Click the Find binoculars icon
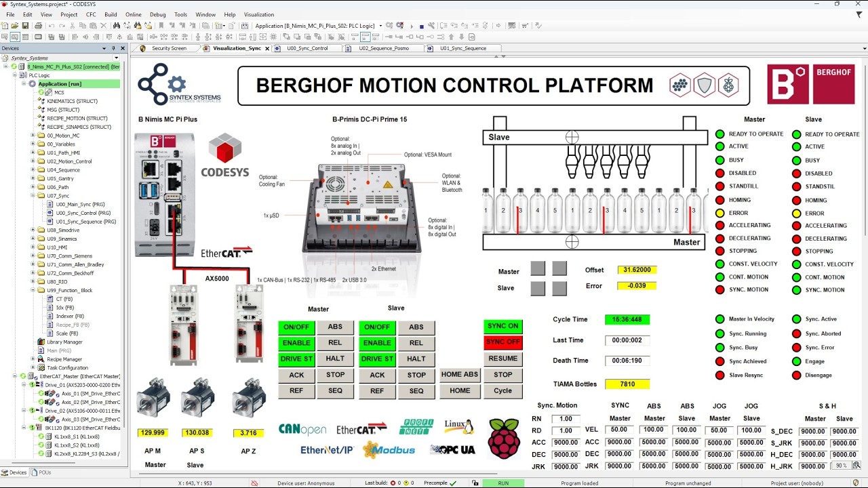Screen dimensions: 868x488 click(x=117, y=26)
